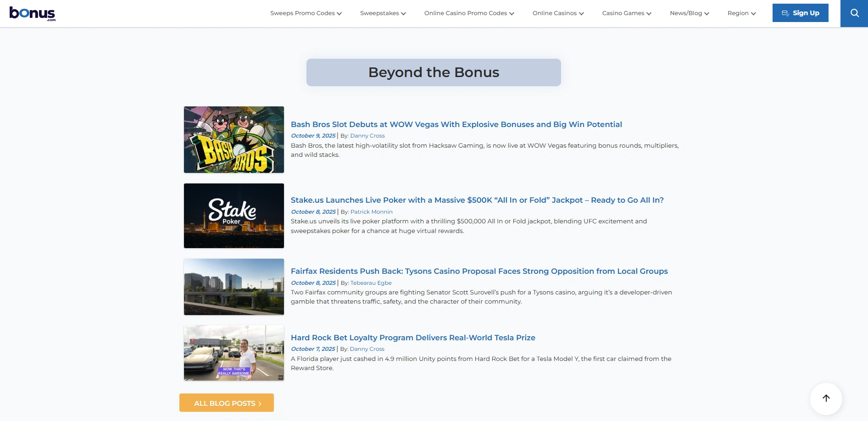The image size is (868, 421).
Task: Open the Online Casinos dropdown
Action: point(558,13)
